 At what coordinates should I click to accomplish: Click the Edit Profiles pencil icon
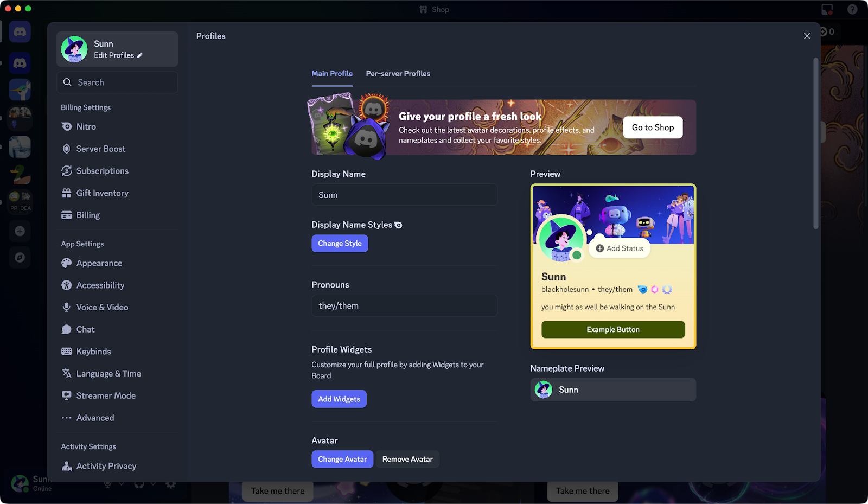pyautogui.click(x=140, y=55)
